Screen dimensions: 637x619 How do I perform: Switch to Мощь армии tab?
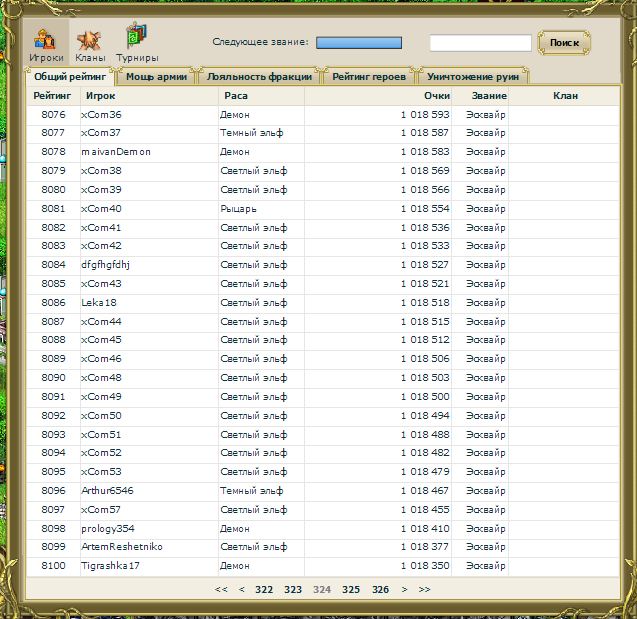pyautogui.click(x=156, y=76)
